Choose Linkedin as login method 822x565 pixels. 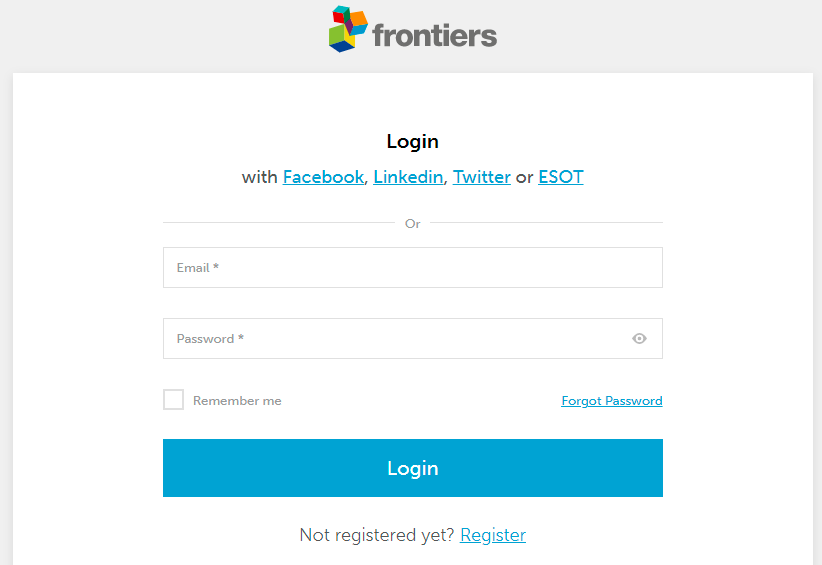[x=408, y=177]
